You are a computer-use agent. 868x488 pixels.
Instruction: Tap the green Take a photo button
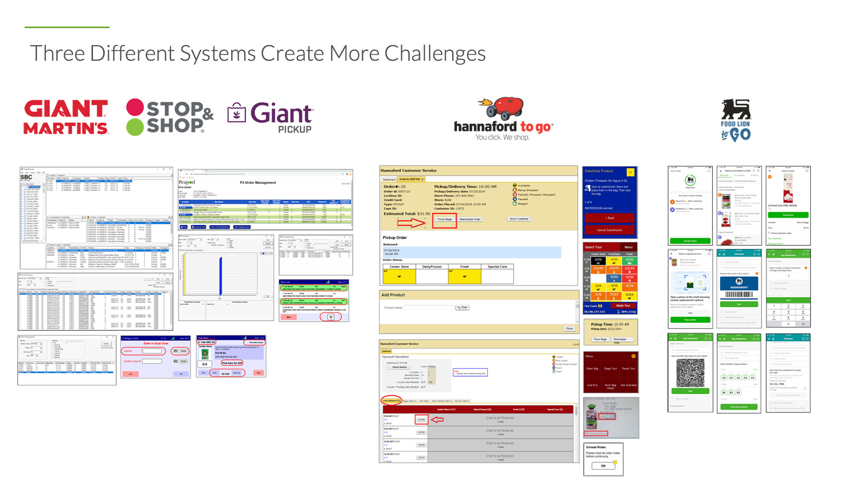point(690,320)
